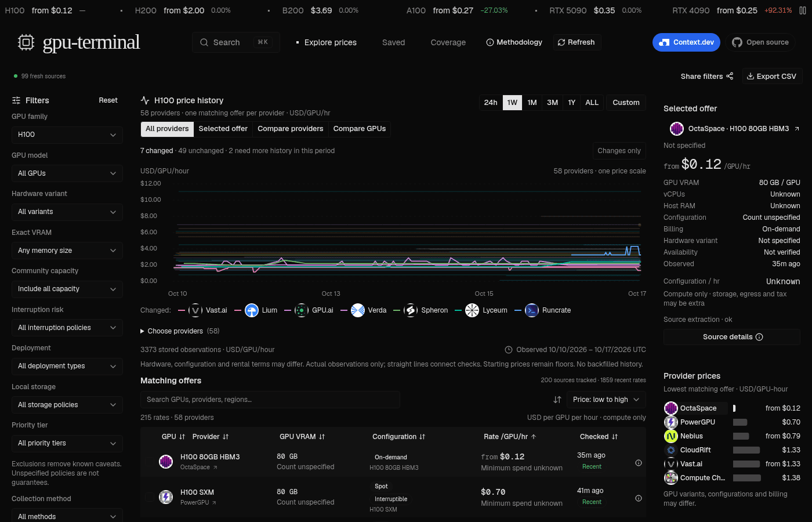Click the GitHub icon in Open source
Viewport: 812px width, 522px height.
pos(737,42)
